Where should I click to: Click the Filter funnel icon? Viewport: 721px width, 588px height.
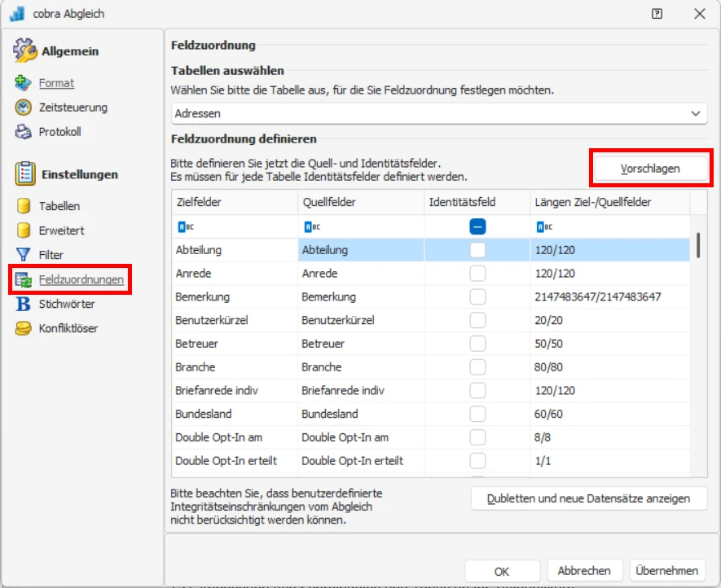(23, 255)
